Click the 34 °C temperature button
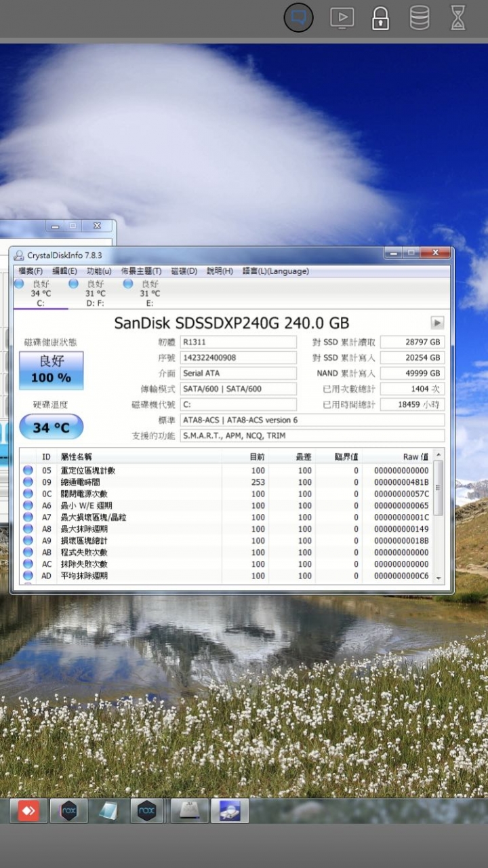Image resolution: width=488 pixels, height=868 pixels. (51, 427)
